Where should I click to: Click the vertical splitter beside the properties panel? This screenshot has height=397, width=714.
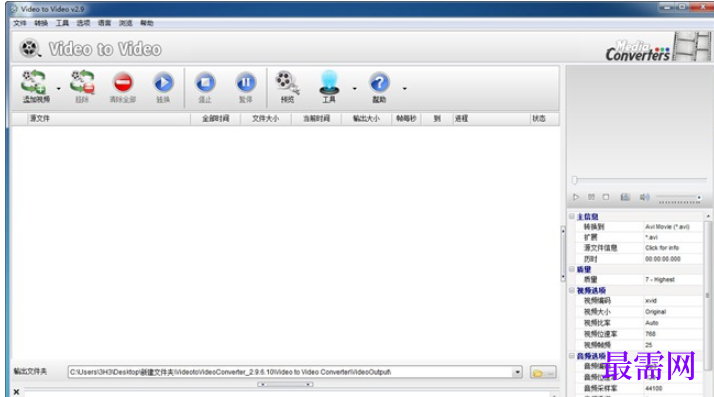[x=563, y=254]
